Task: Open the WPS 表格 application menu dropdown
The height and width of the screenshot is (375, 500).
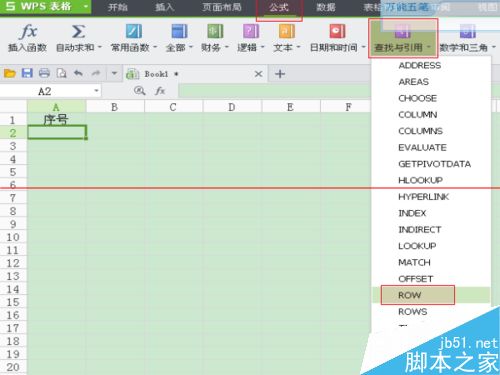Action: coord(86,6)
